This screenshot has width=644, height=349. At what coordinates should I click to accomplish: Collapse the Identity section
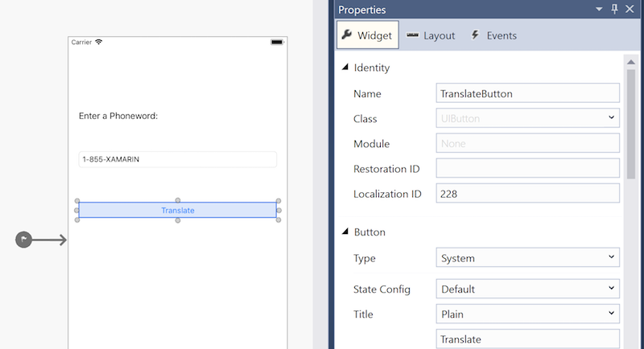pyautogui.click(x=345, y=68)
